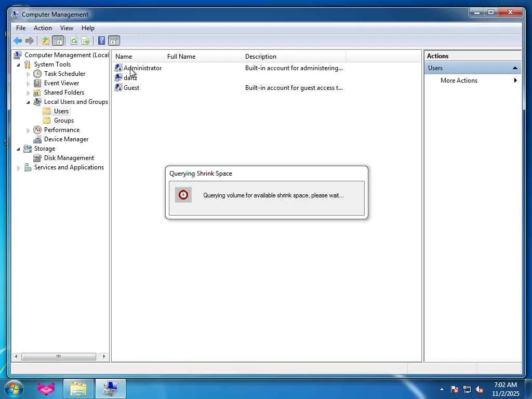Screen dimensions: 532x399
Task: Click the Event Viewer icon in tree
Action: coord(37,83)
